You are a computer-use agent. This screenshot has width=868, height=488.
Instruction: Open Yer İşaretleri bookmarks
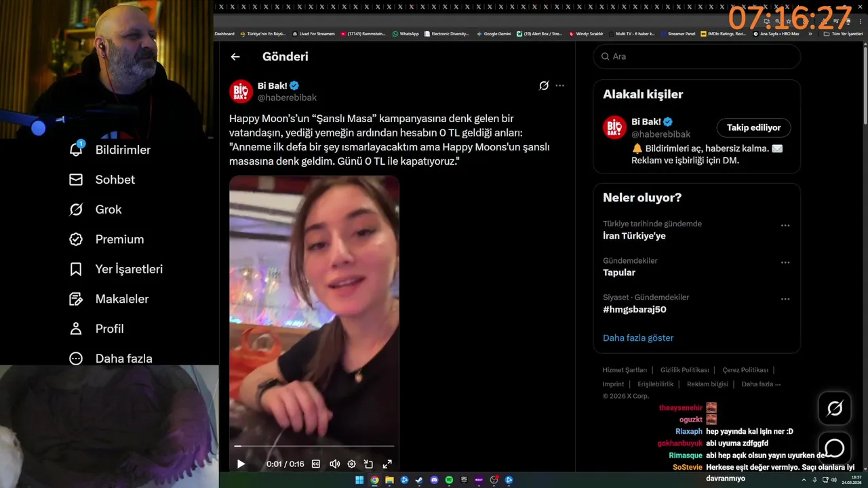(x=116, y=269)
